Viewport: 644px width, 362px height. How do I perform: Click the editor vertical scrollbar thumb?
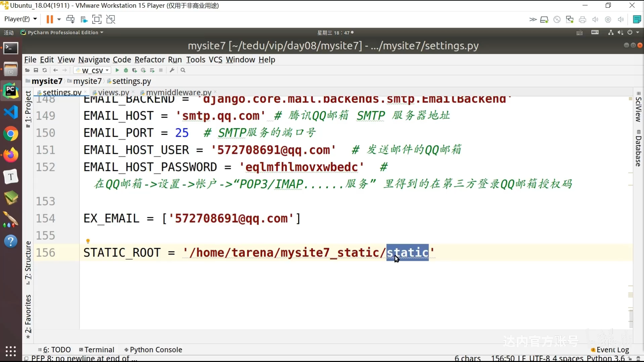point(631,318)
